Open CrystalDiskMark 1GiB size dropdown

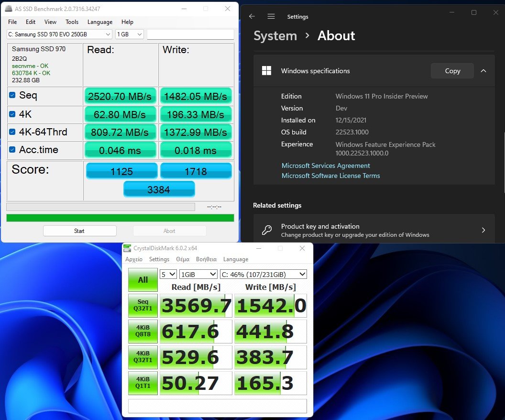click(x=198, y=275)
